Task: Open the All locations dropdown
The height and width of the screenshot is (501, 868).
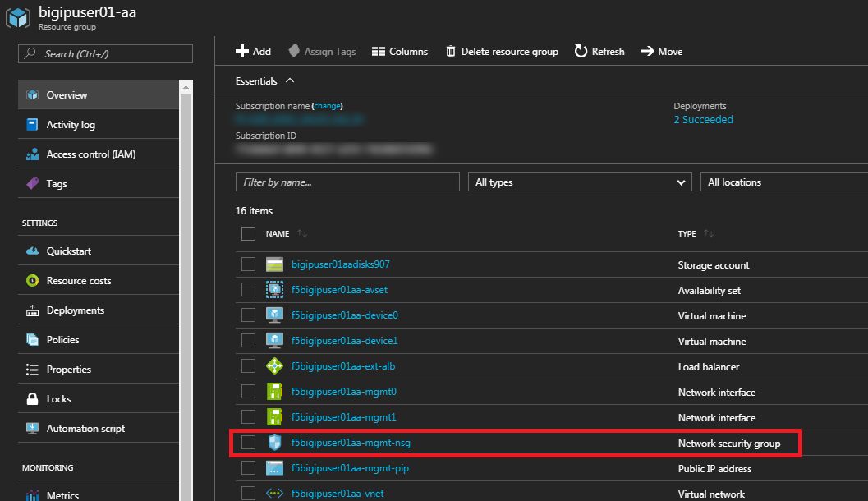Action: [x=784, y=182]
